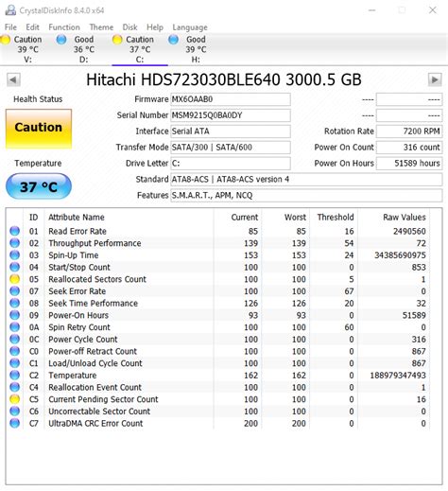
Task: Switch to the H: drive tab
Action: pos(196,49)
